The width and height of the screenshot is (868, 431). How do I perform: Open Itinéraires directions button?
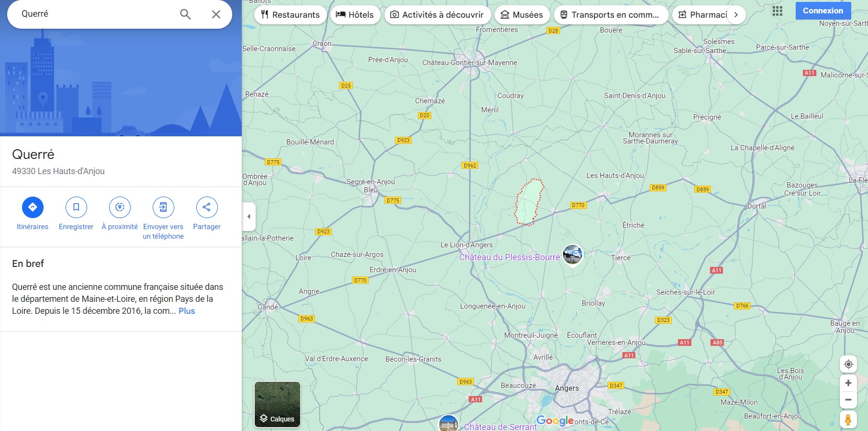[33, 207]
